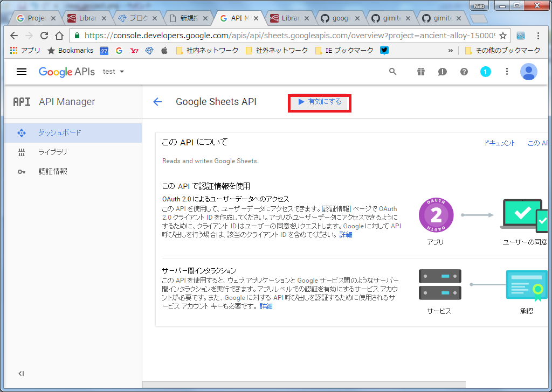Bookmark this page with the star icon

(503, 36)
